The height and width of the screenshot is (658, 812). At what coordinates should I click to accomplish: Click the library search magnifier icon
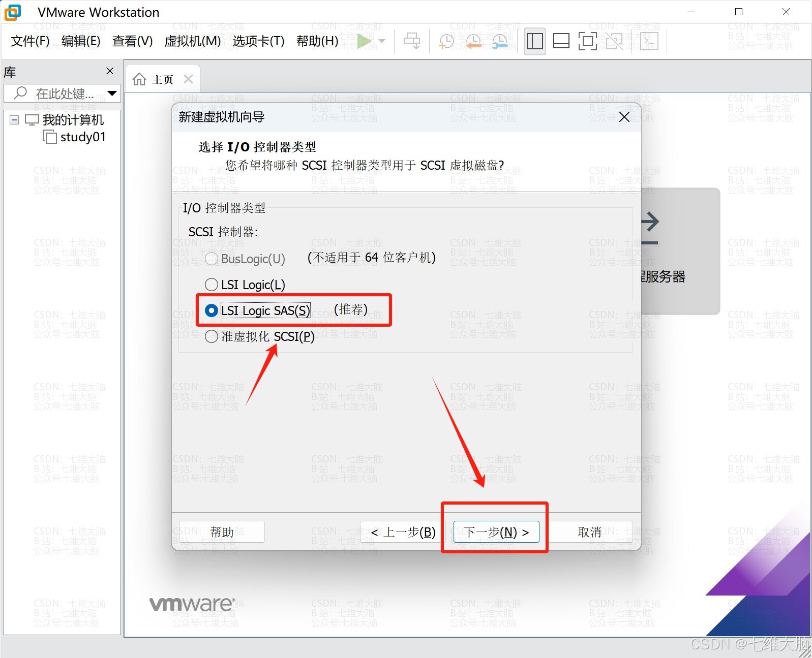point(20,93)
